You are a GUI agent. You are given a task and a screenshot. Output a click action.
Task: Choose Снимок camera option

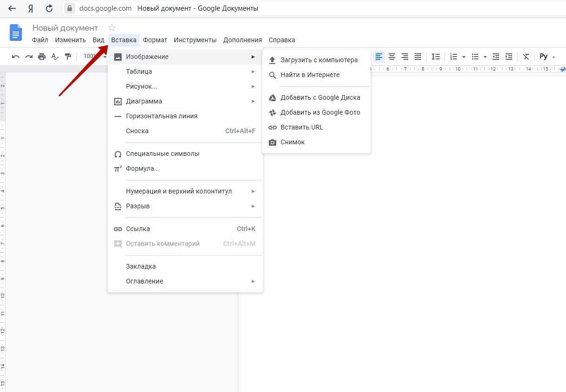coord(317,142)
